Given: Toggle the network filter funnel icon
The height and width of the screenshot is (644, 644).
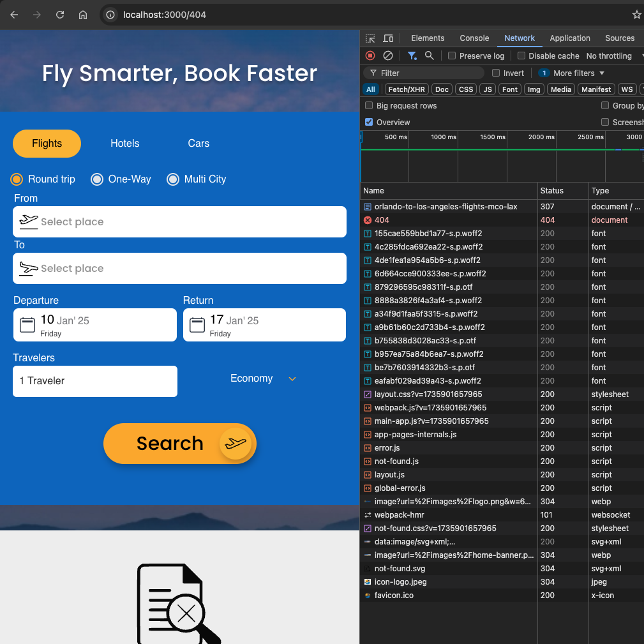Looking at the screenshot, I should [x=412, y=56].
